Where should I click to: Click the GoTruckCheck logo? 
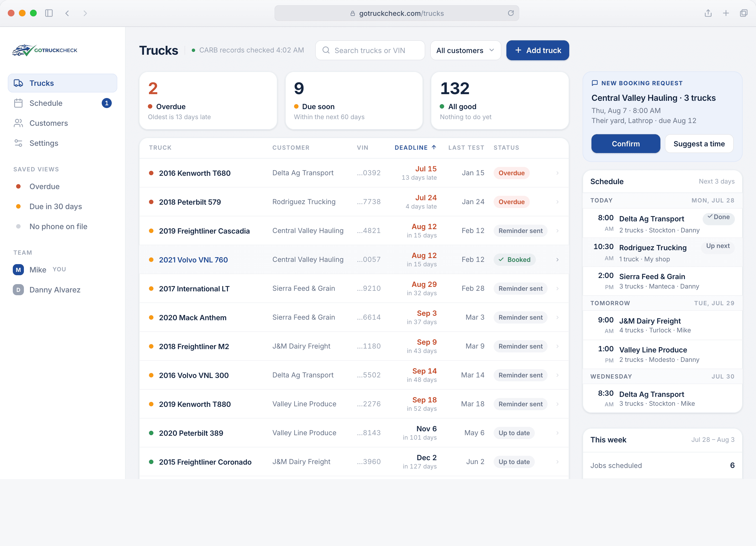(x=45, y=50)
